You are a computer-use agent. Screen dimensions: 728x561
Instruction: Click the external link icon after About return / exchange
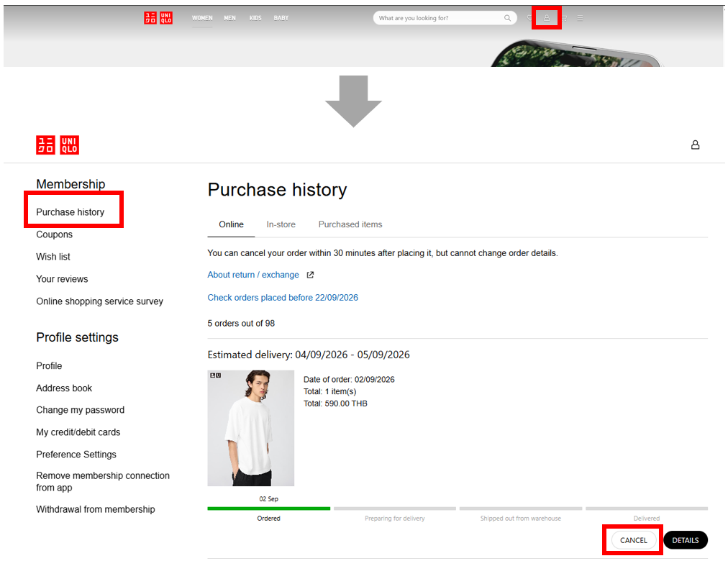310,275
